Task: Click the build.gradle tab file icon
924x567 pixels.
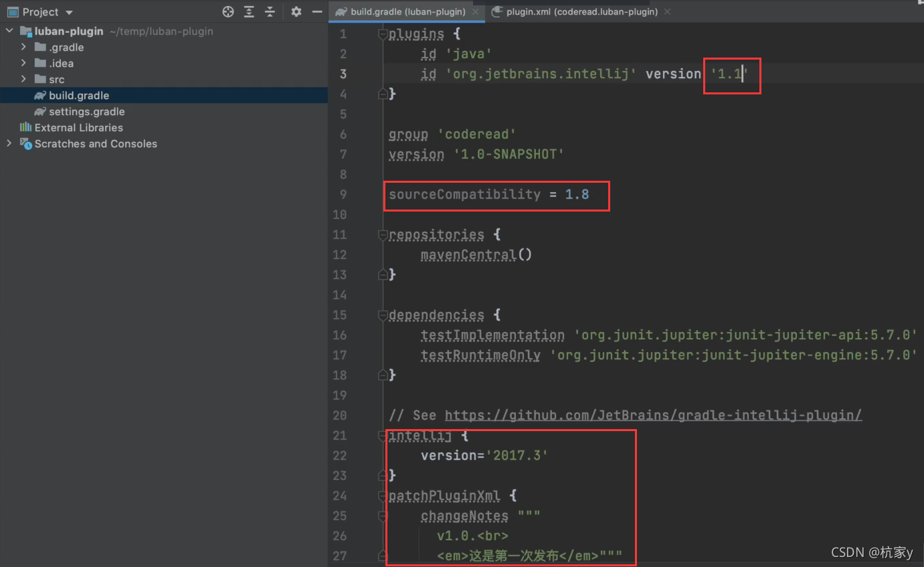Action: (341, 12)
